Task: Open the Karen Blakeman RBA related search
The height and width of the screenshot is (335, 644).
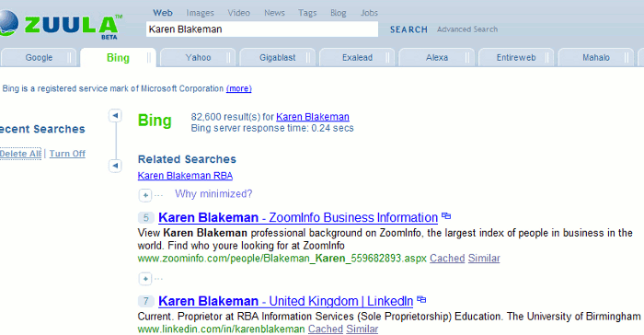Action: point(185,176)
